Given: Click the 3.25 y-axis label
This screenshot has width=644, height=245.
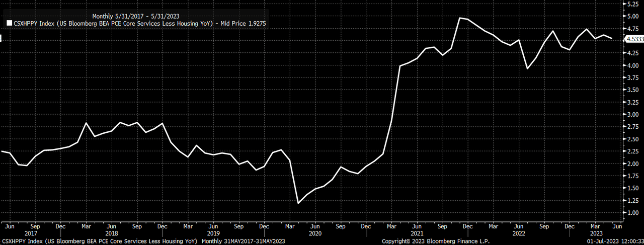Looking at the screenshot, I should click(632, 102).
